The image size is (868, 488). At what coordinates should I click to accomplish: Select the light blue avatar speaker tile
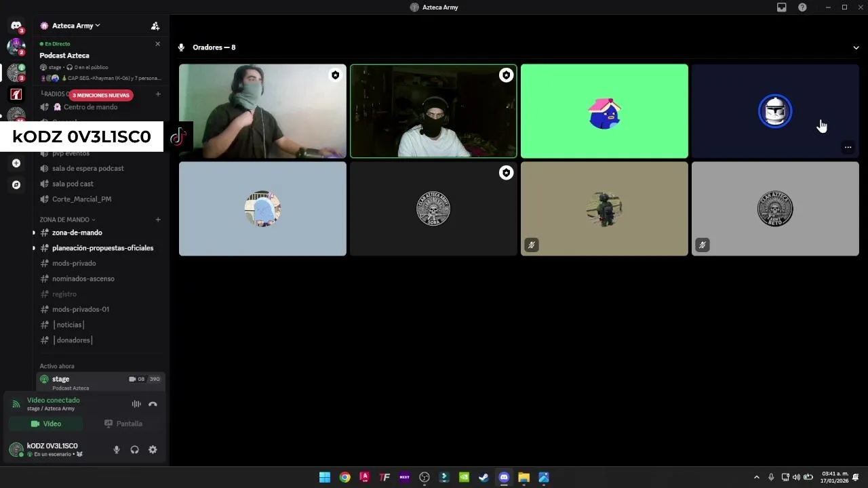pyautogui.click(x=262, y=209)
